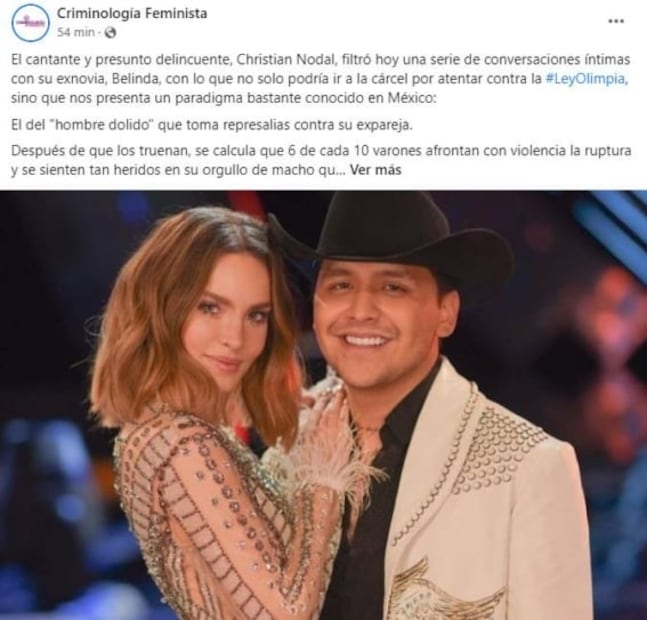Expand the post text with Ver más

pyautogui.click(x=375, y=170)
